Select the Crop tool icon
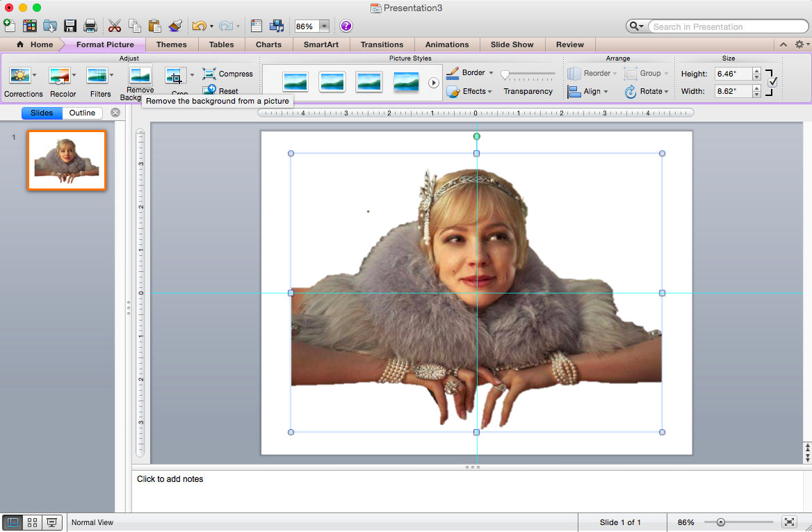The height and width of the screenshot is (532, 812). click(174, 76)
